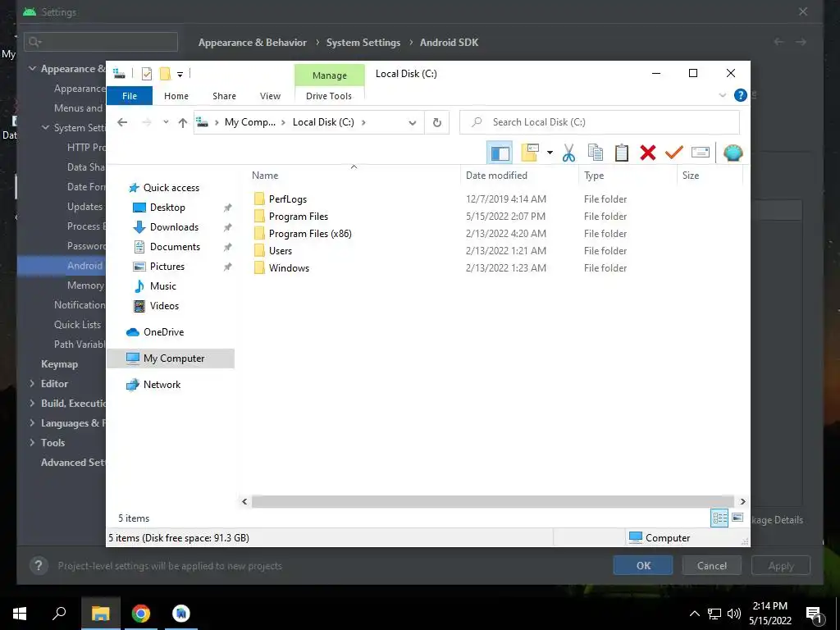Click the orange checkmark Rename icon
The width and height of the screenshot is (840, 630).
coord(673,153)
